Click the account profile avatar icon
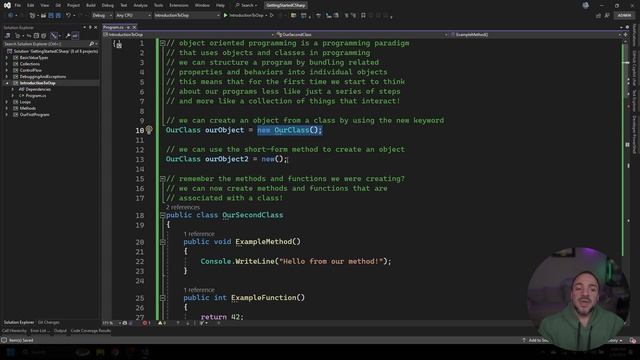The height and width of the screenshot is (360, 640). (586, 5)
